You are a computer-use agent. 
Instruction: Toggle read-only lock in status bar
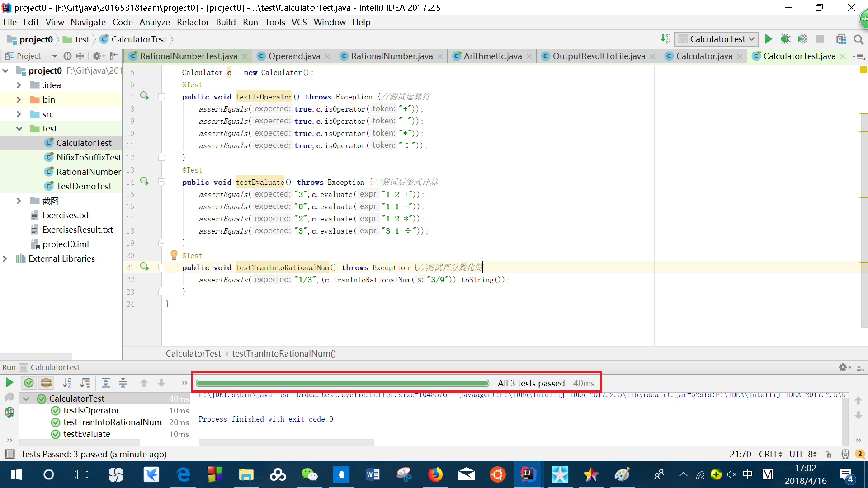coord(828,454)
